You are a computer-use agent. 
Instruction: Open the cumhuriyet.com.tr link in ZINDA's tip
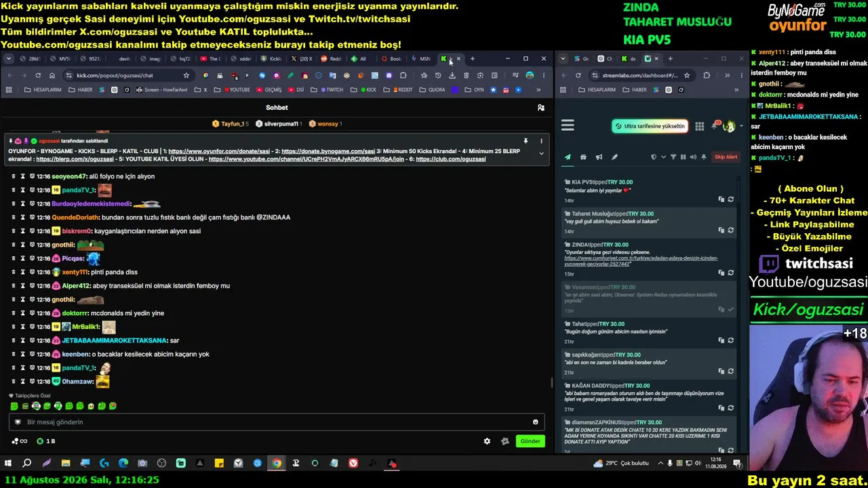641,261
